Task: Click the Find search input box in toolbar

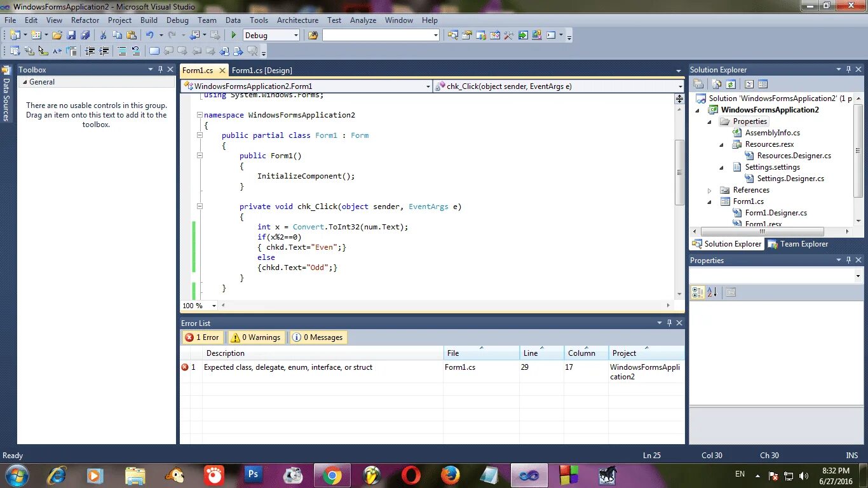Action: click(x=381, y=36)
